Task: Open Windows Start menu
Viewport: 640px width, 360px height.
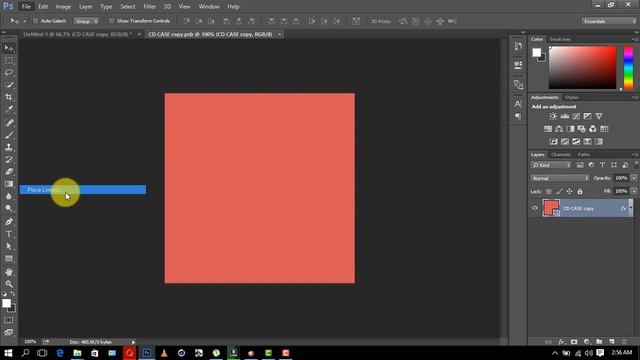Action: click(x=8, y=353)
